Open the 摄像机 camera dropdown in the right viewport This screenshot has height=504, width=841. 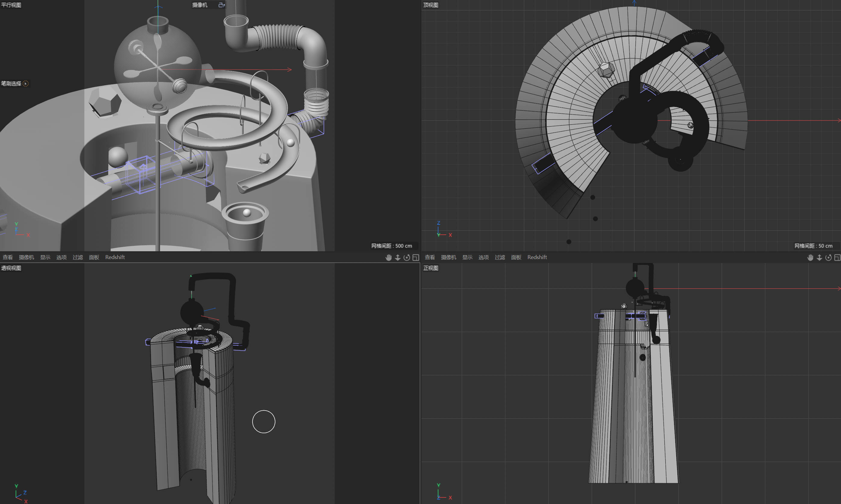(x=449, y=257)
